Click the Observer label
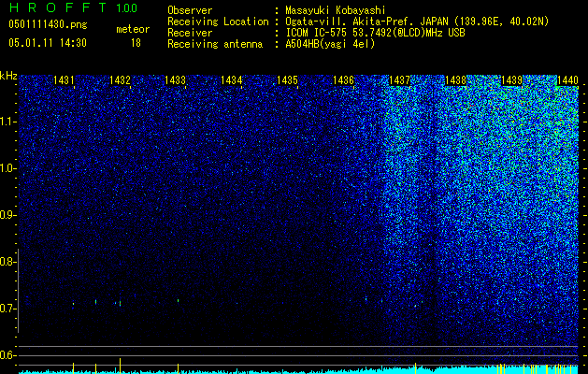Screen dimensions: 588x374 [190, 10]
